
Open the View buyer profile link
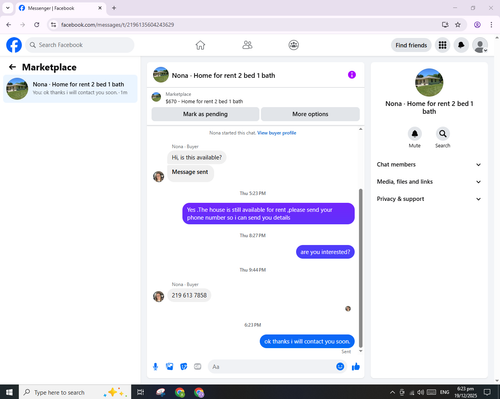[276, 133]
